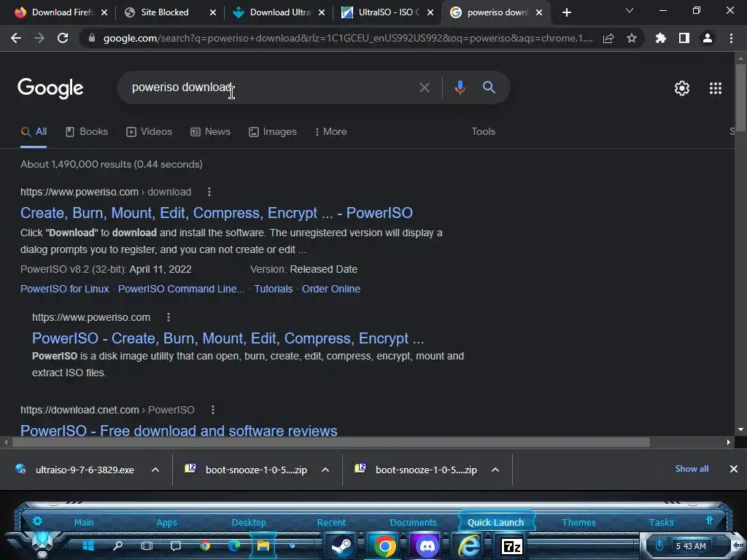
Task: Click the horizontal page scrollbar
Action: (x=331, y=443)
